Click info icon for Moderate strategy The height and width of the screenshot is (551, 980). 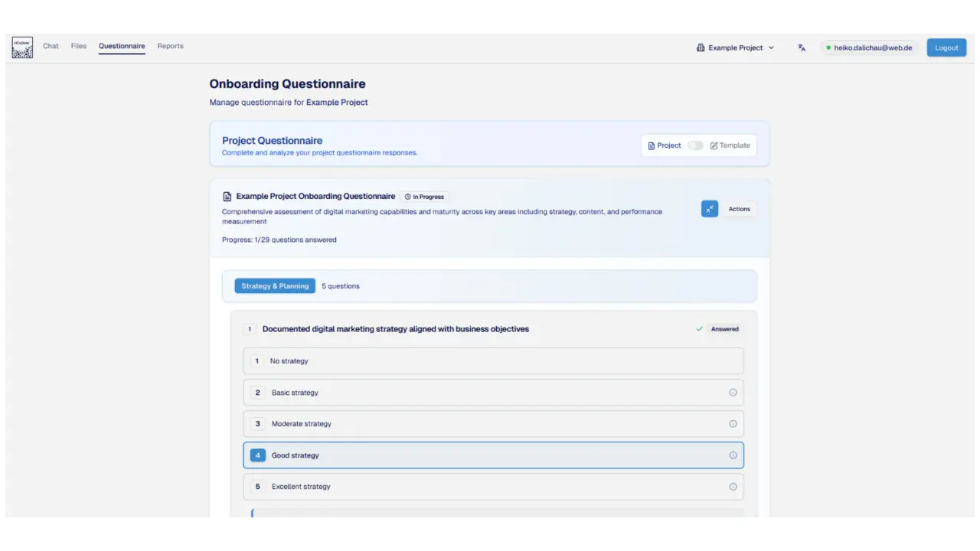[733, 424]
